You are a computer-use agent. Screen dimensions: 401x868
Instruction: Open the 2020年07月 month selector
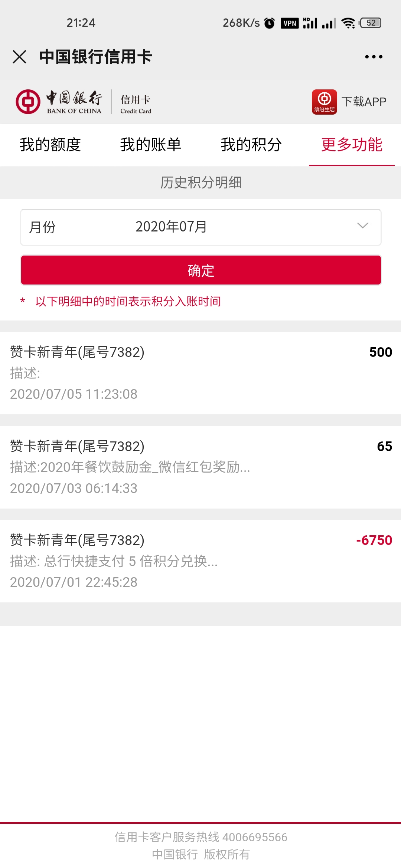point(201,227)
